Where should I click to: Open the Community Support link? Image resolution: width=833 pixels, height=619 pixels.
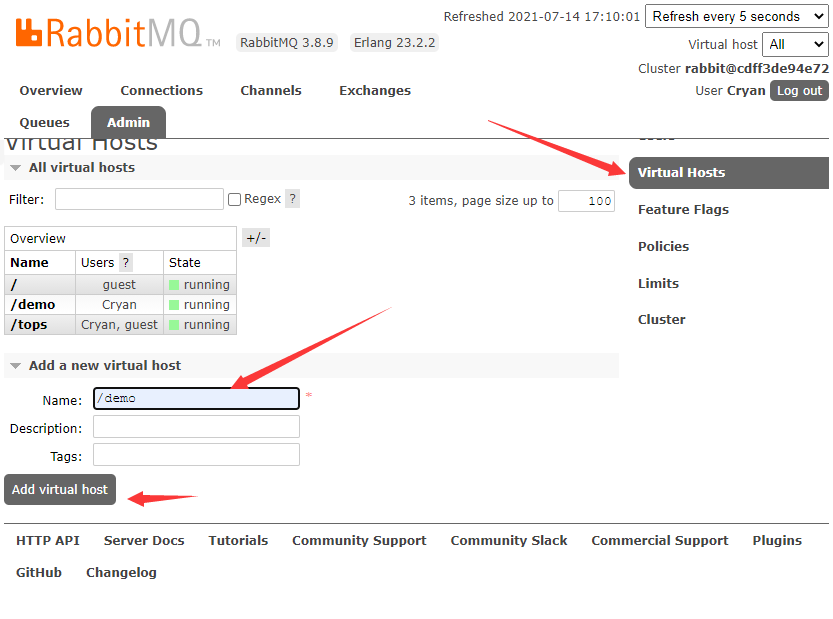pyautogui.click(x=359, y=540)
